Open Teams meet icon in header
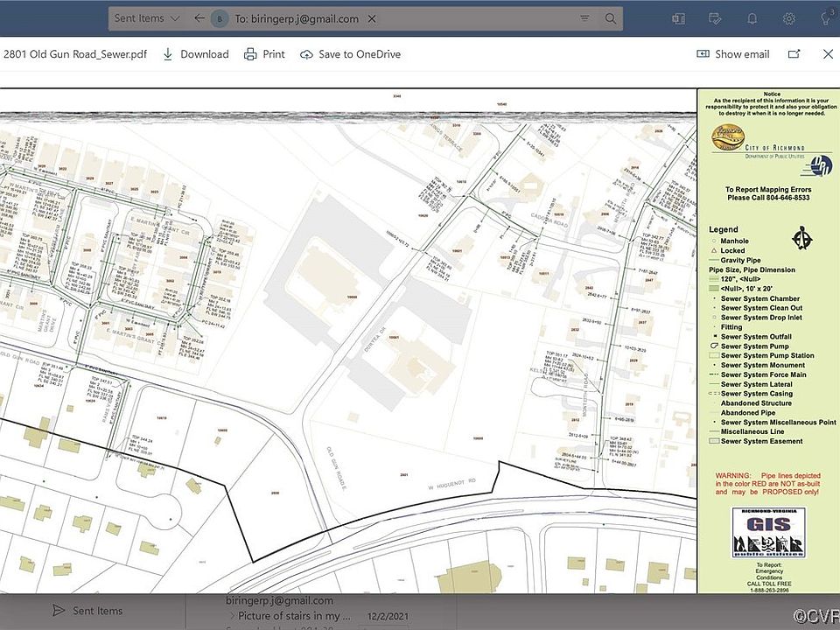 click(x=678, y=18)
